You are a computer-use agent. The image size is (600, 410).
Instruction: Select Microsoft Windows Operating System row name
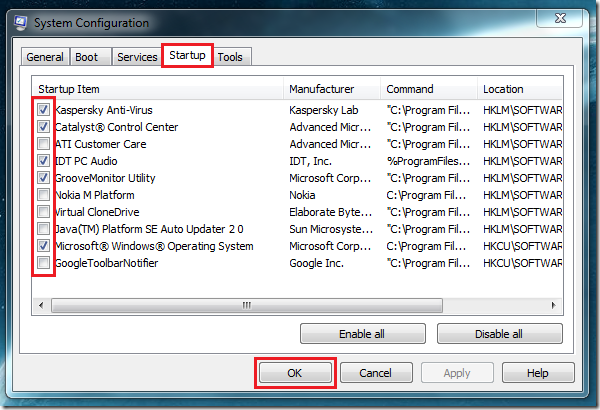(x=154, y=246)
